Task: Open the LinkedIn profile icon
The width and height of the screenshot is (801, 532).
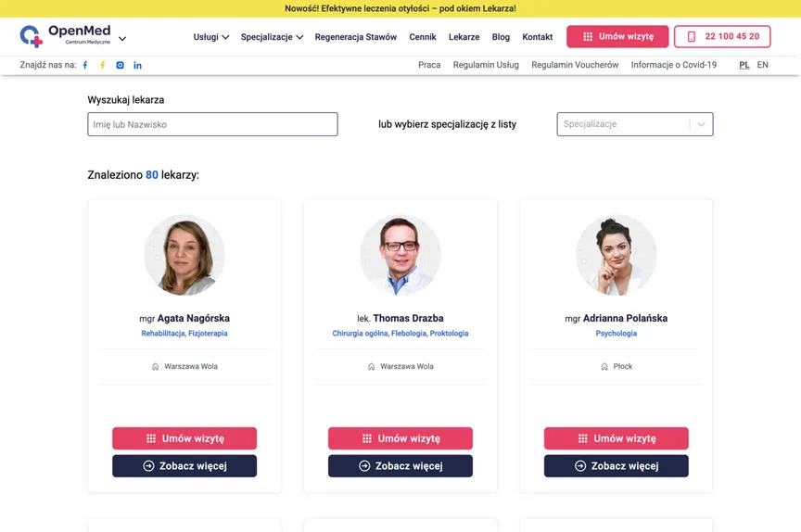Action: tap(138, 66)
